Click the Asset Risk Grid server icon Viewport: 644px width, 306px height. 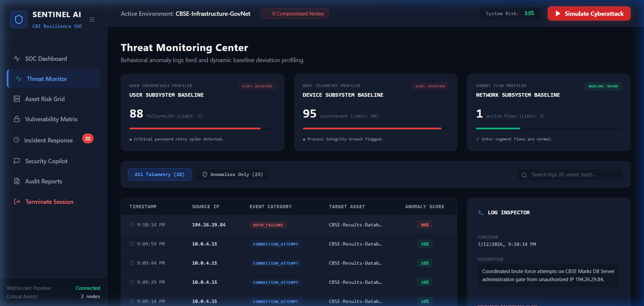(x=17, y=99)
